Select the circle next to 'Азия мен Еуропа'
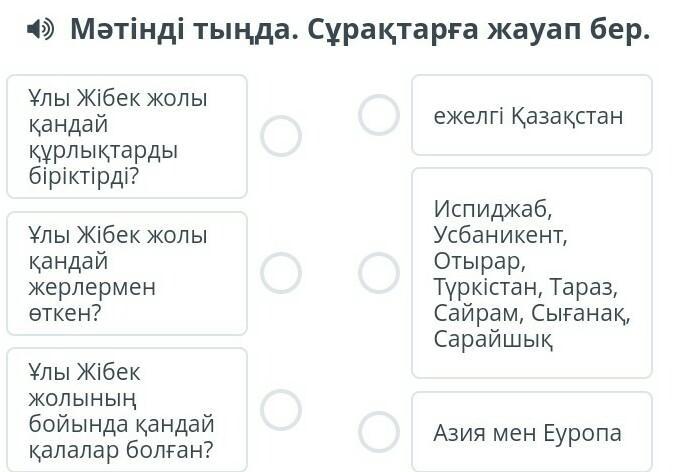Screen dimensions: 690x472 coord(379,432)
